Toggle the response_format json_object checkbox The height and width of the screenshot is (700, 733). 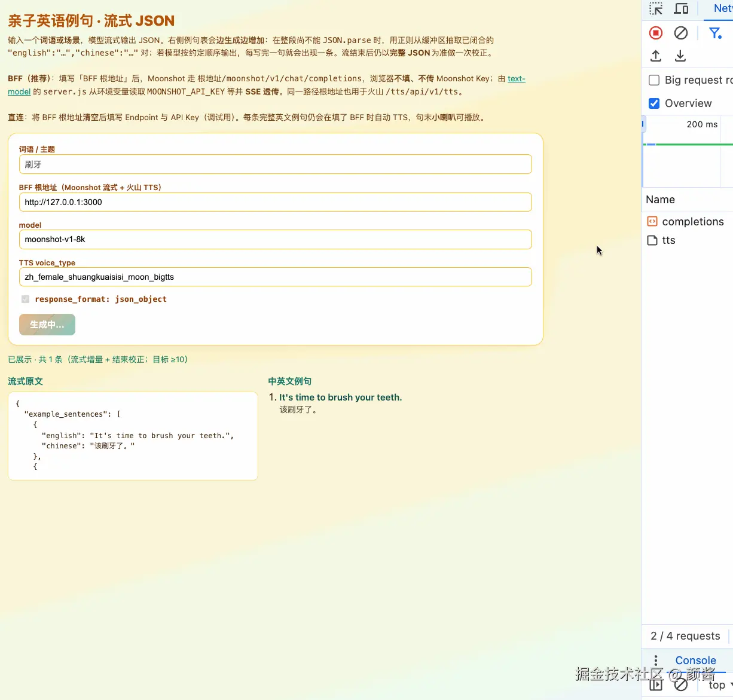tap(25, 299)
